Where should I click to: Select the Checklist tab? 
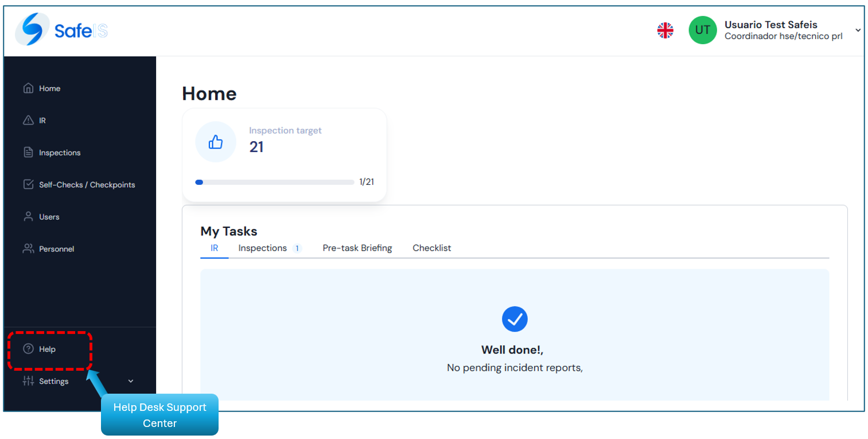431,248
